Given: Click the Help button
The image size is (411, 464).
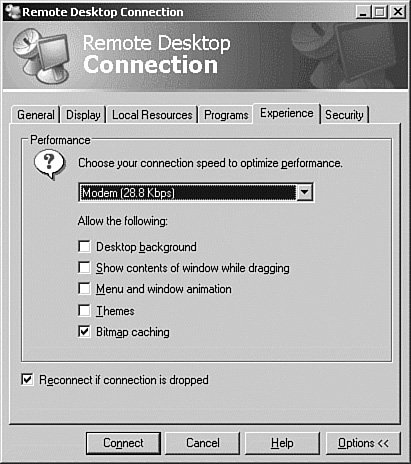Looking at the screenshot, I should click(282, 443).
